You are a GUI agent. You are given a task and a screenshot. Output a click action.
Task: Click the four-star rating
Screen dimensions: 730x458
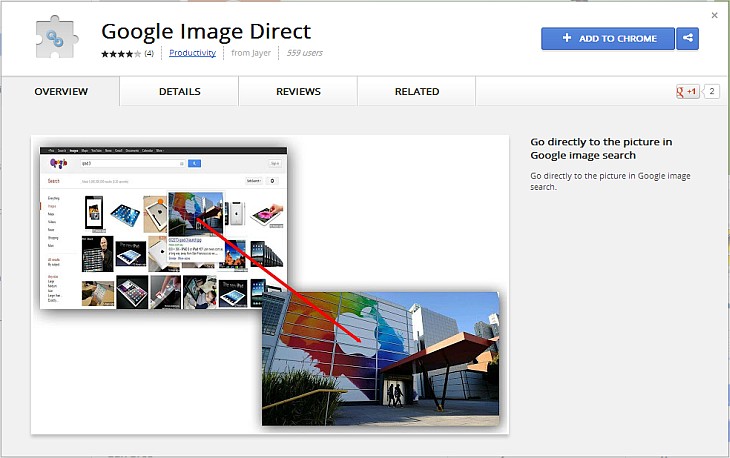120,53
